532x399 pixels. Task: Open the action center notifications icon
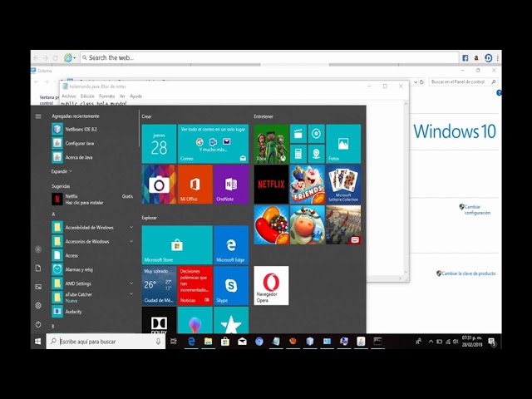[491, 342]
